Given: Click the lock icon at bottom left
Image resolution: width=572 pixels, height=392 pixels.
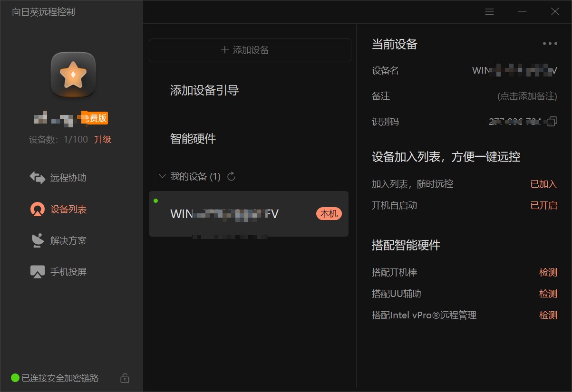Looking at the screenshot, I should tap(125, 378).
